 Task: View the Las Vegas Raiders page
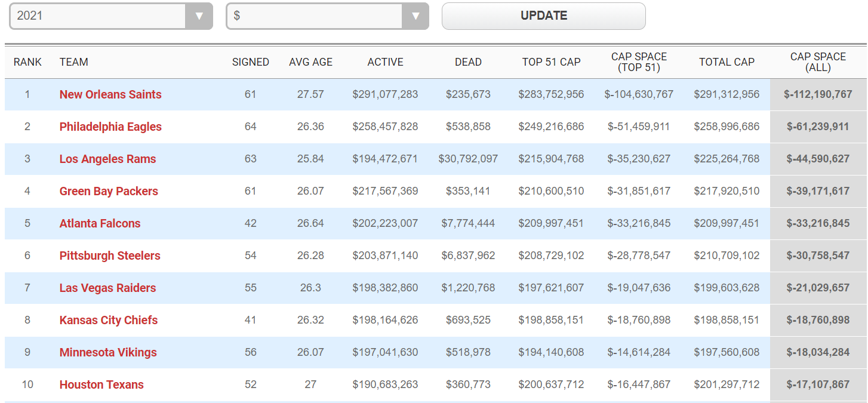point(107,288)
